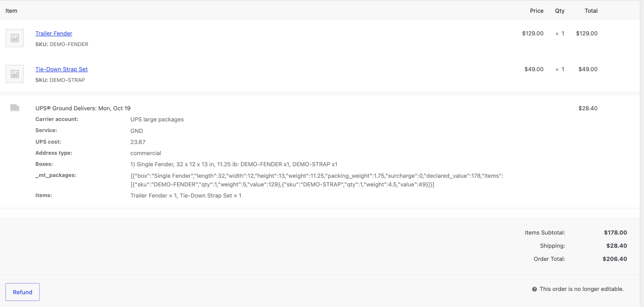Click the Order Total amount $206.40
Image resolution: width=644 pixels, height=307 pixels.
point(615,259)
